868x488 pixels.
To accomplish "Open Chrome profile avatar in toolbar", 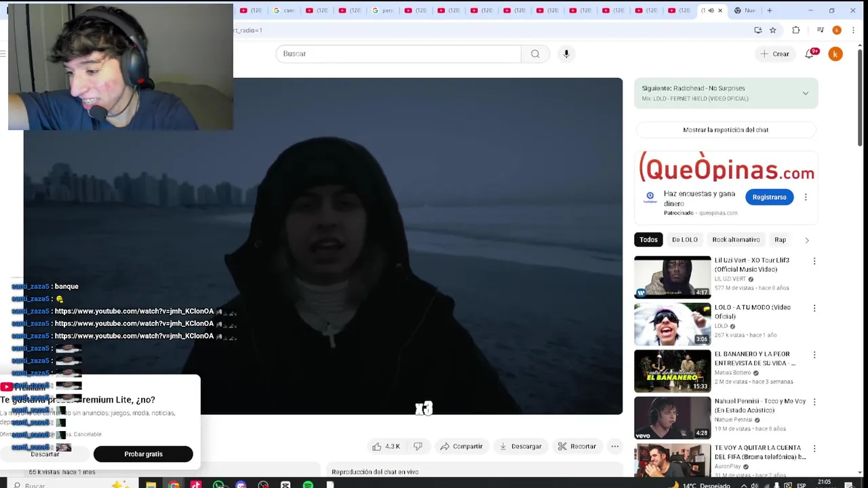I will [837, 30].
